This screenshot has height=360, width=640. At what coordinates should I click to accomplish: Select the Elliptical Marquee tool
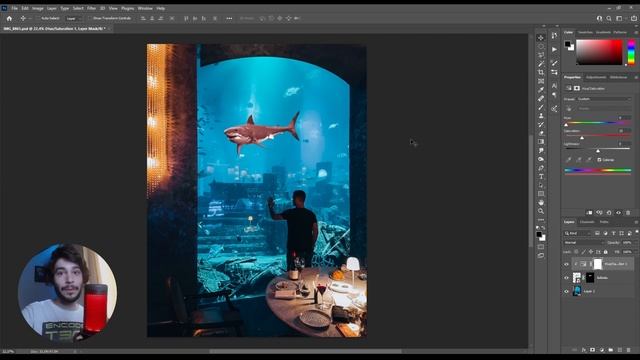(x=541, y=46)
